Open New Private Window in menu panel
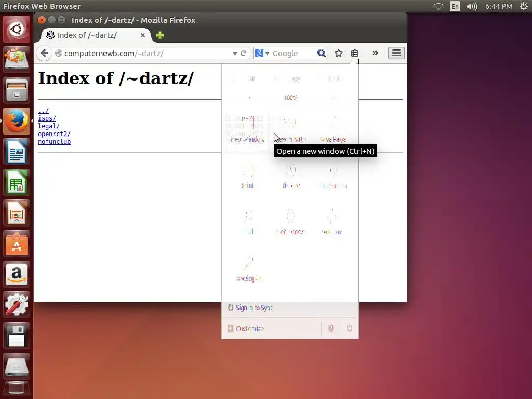532x399 pixels. 290,132
